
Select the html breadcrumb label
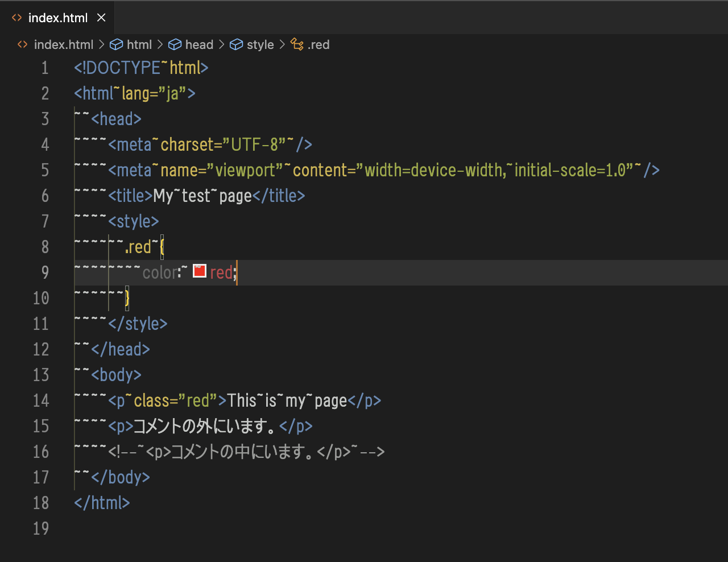coord(139,45)
